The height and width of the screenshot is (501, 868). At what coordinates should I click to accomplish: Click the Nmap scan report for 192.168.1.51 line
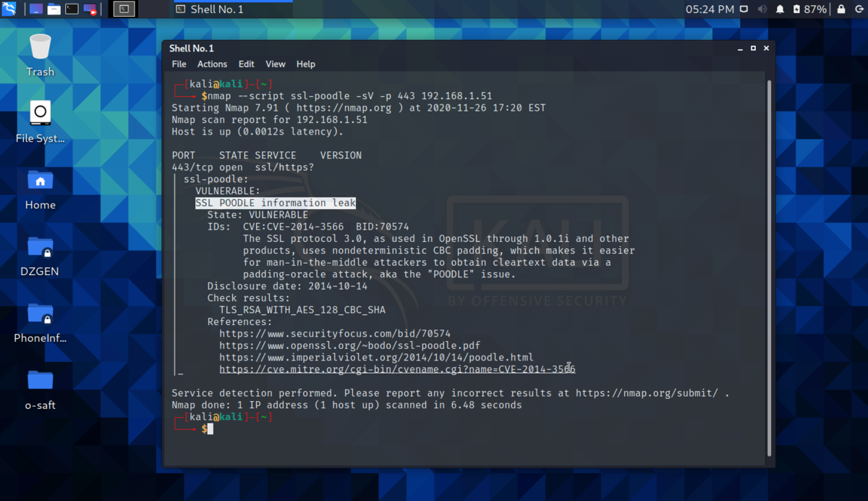click(269, 119)
